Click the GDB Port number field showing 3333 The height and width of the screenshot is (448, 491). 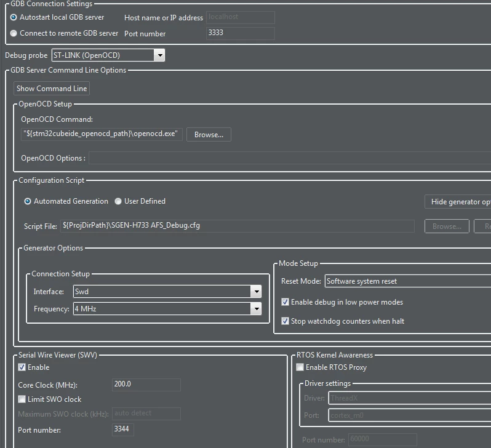pyautogui.click(x=240, y=33)
